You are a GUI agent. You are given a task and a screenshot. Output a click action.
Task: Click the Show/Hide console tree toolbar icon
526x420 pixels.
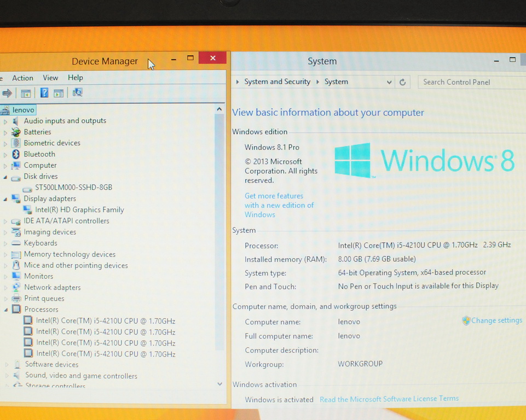point(26,93)
